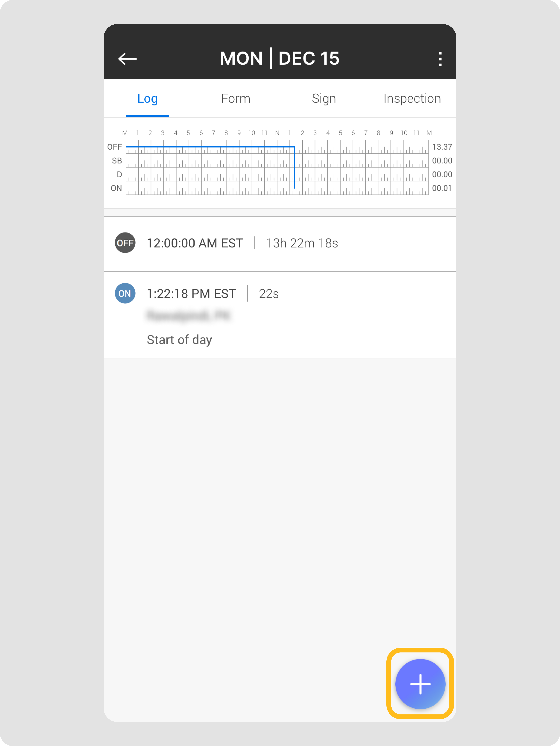Click the OFF row label on graph
Screen dimensions: 560x746
pos(115,147)
